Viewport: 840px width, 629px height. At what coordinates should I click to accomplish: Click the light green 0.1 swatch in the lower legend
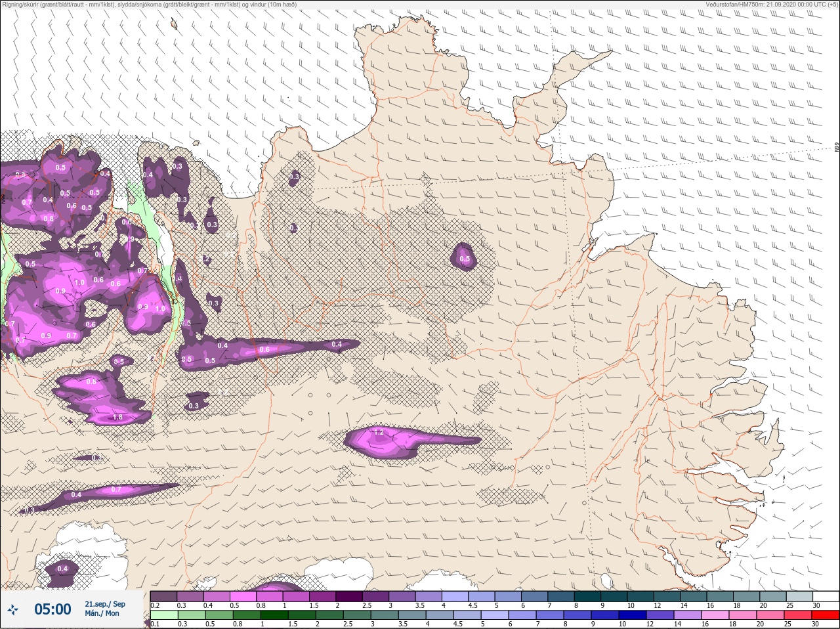(163, 616)
